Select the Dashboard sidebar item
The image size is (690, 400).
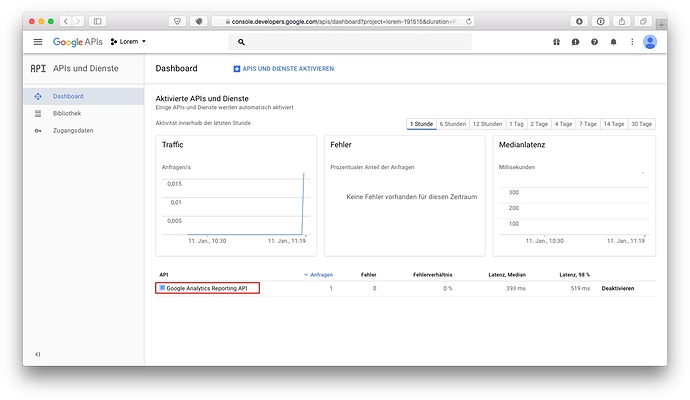(68, 96)
